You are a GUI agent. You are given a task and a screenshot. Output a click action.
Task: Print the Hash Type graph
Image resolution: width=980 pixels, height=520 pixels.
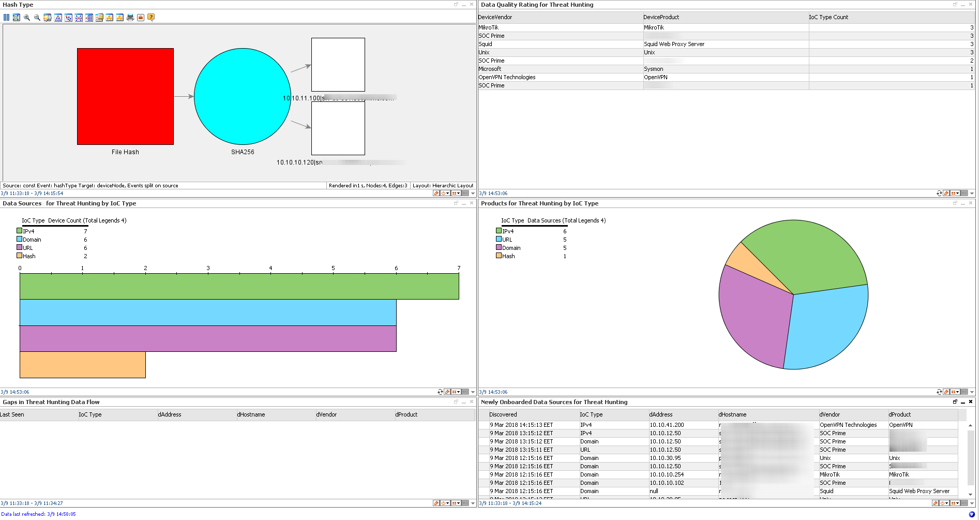pos(130,18)
